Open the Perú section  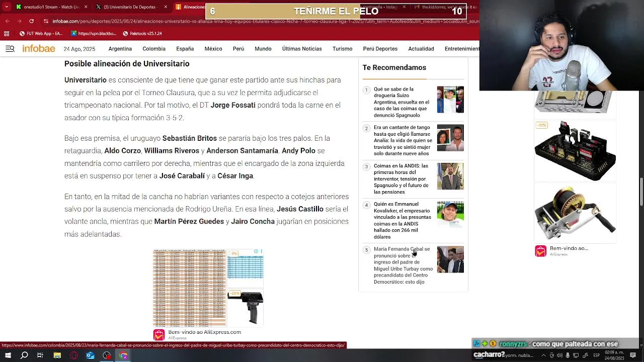(x=238, y=49)
